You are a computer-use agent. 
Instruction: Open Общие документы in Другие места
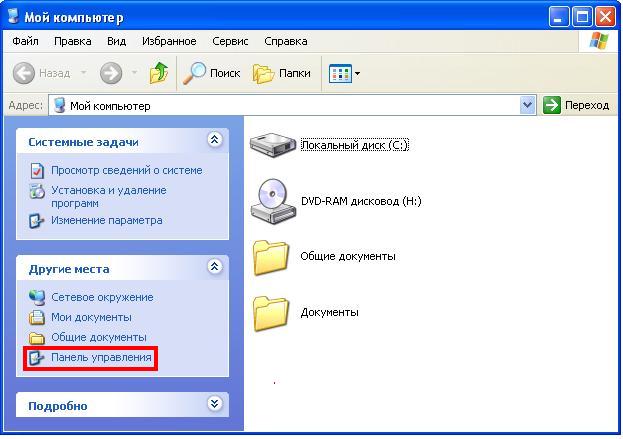(x=99, y=337)
